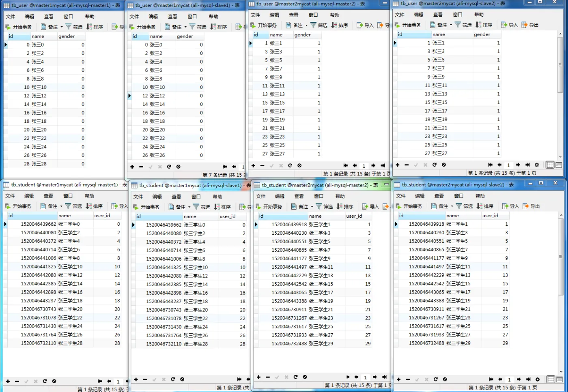Screen dimensions: 568x392
Task: Click gender column header in tb_user master2 window
Action: [307, 35]
